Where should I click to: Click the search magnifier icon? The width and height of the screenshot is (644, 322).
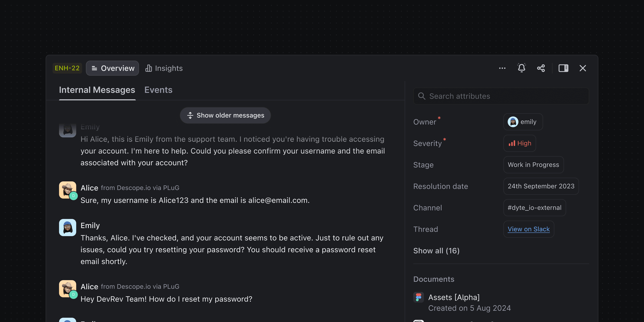[x=422, y=96]
